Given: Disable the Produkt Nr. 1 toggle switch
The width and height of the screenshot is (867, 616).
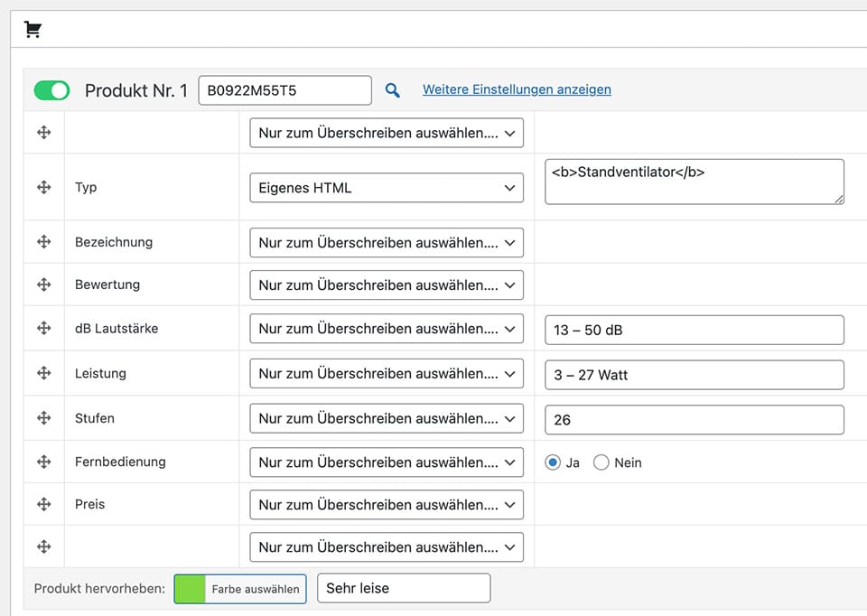Looking at the screenshot, I should tap(51, 90).
